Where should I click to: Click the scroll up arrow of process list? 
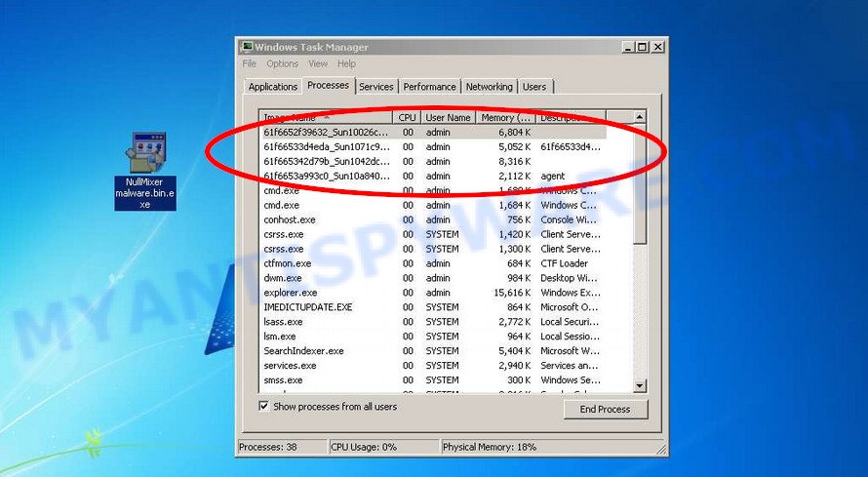(640, 117)
